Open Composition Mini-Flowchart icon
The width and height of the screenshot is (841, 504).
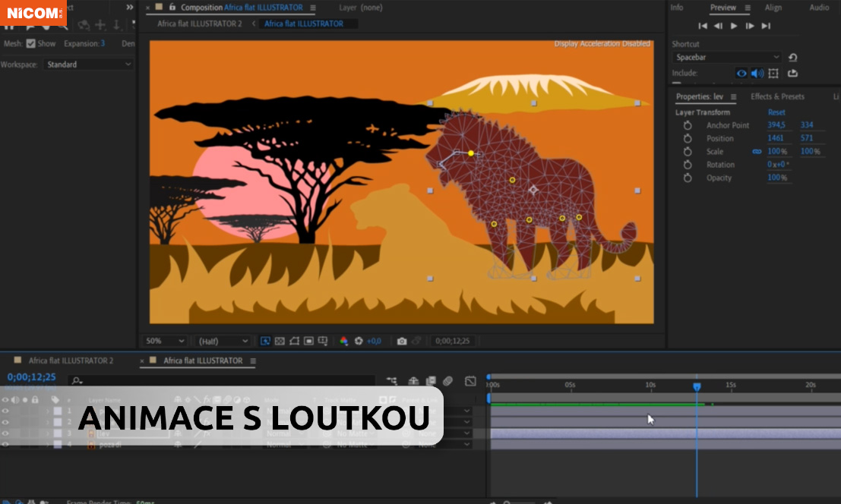[391, 381]
